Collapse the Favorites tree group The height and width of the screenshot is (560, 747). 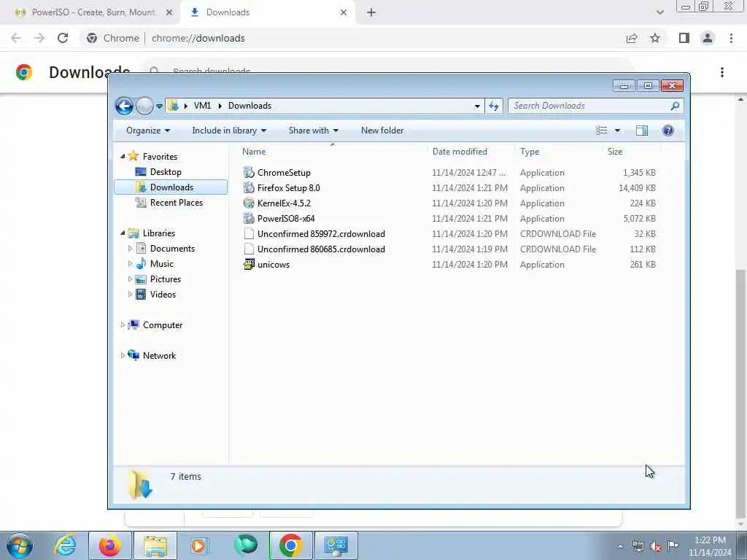pyautogui.click(x=123, y=156)
